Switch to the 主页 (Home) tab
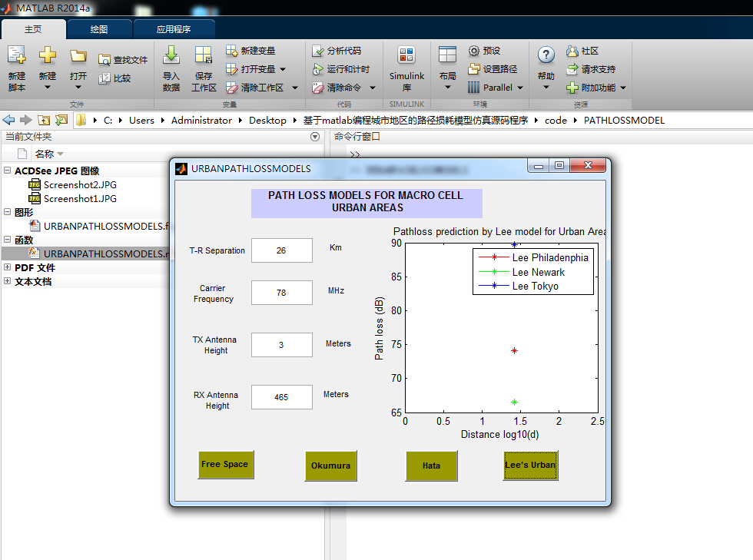753x560 pixels. point(33,29)
